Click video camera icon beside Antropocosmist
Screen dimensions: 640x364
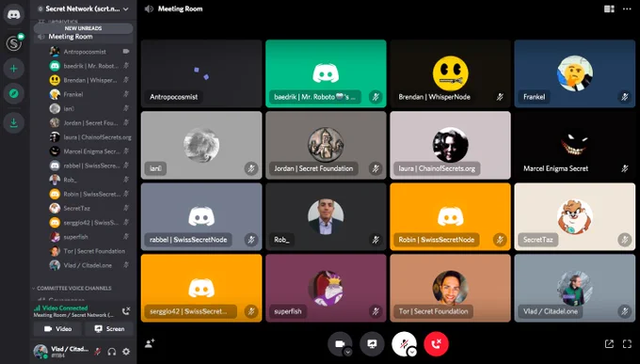click(x=126, y=52)
